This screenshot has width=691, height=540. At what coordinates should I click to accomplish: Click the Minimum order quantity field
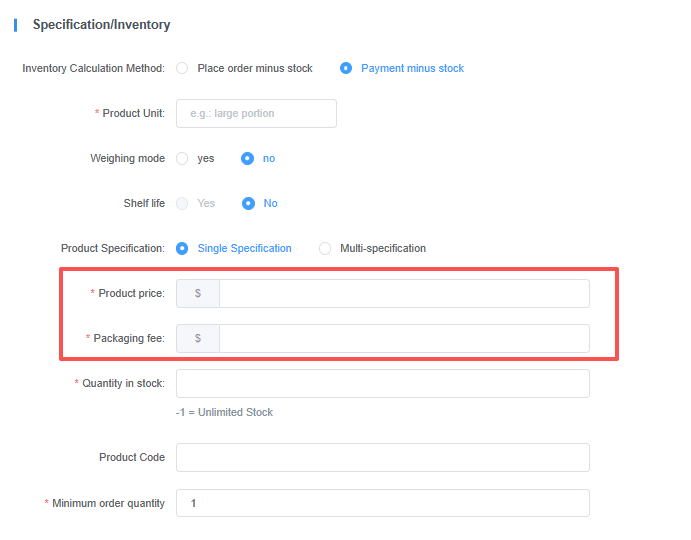pyautogui.click(x=382, y=503)
